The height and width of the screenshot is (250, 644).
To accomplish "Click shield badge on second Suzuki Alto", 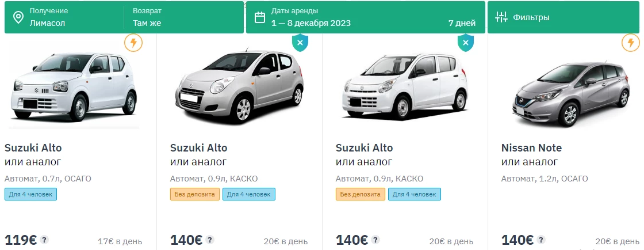I will pos(300,43).
